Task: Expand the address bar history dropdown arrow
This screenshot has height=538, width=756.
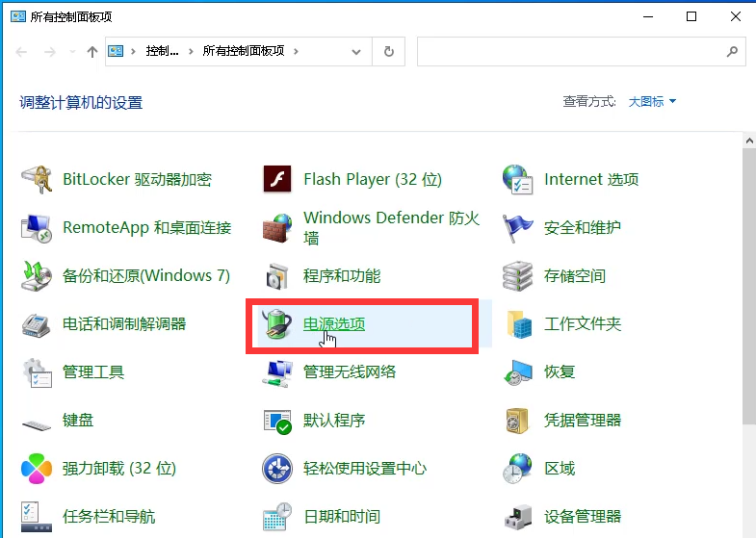Action: [x=358, y=52]
